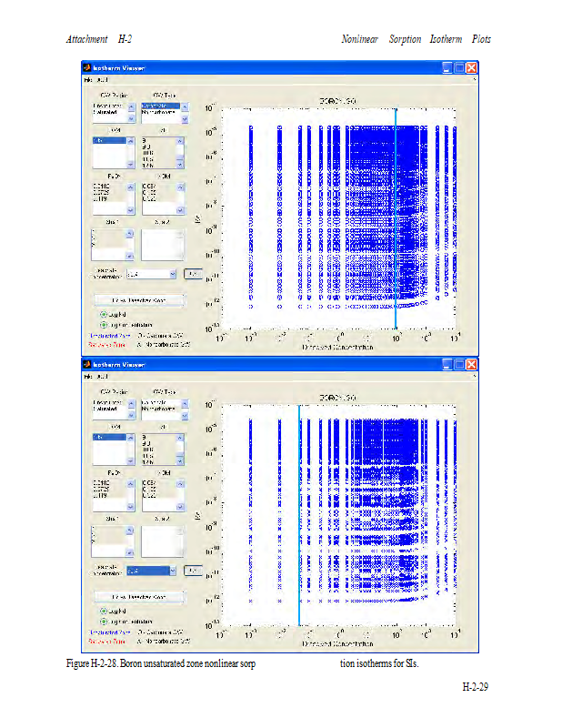Toggle the Log Kd radio button in top window
Screen dimensions: 562x728
[104, 314]
